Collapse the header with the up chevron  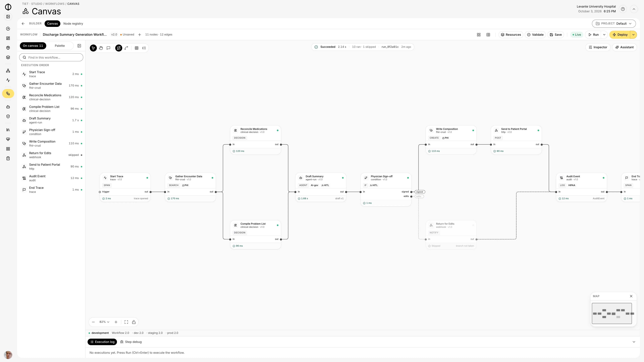click(634, 9)
